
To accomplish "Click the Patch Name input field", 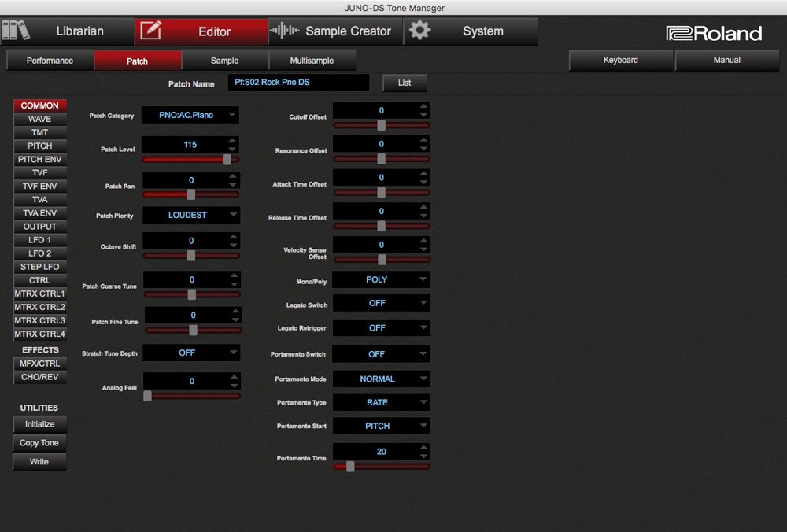I will click(x=298, y=83).
